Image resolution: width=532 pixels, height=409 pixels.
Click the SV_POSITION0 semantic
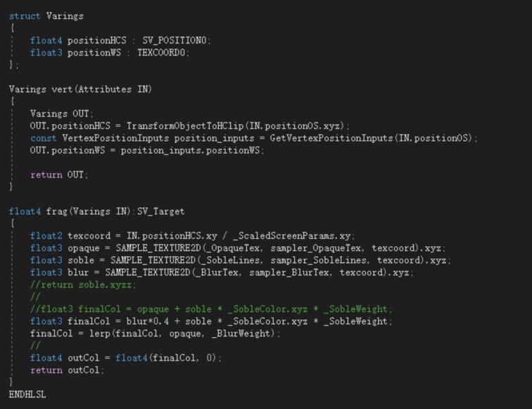point(176,40)
